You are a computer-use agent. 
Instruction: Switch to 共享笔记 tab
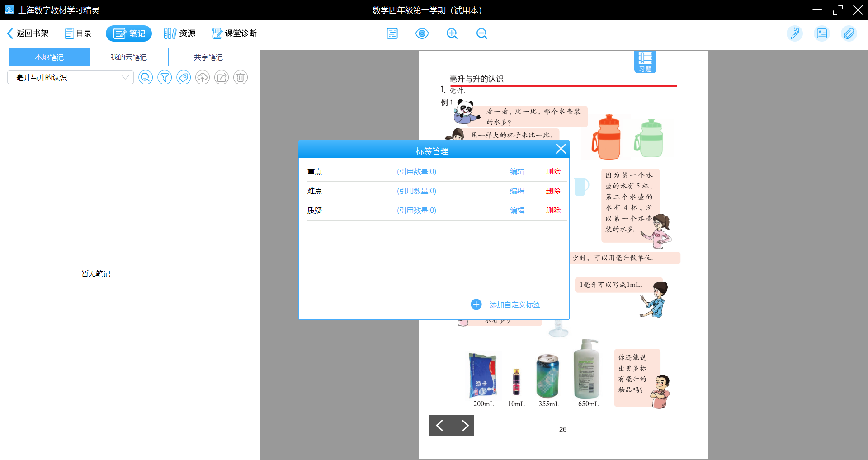(208, 57)
